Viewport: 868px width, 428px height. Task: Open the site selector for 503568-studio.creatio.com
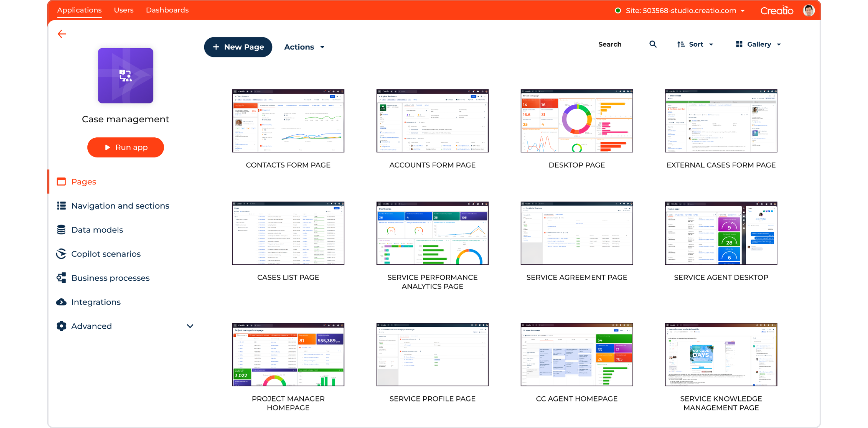pos(680,11)
